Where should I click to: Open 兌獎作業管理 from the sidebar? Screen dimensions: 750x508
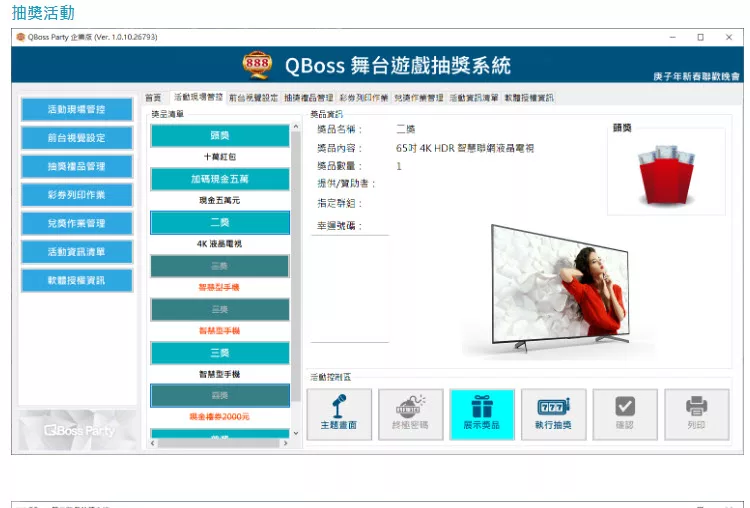(x=76, y=223)
